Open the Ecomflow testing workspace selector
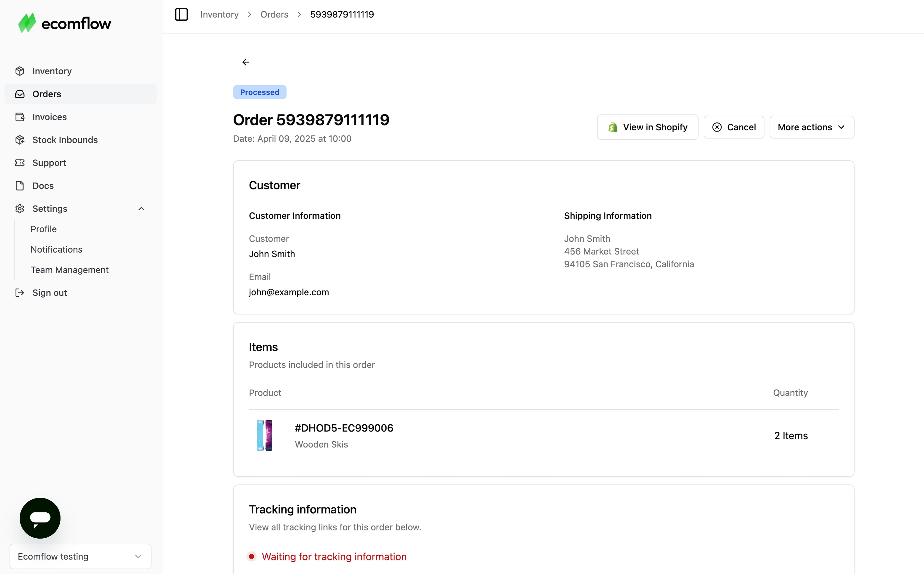 click(80, 556)
